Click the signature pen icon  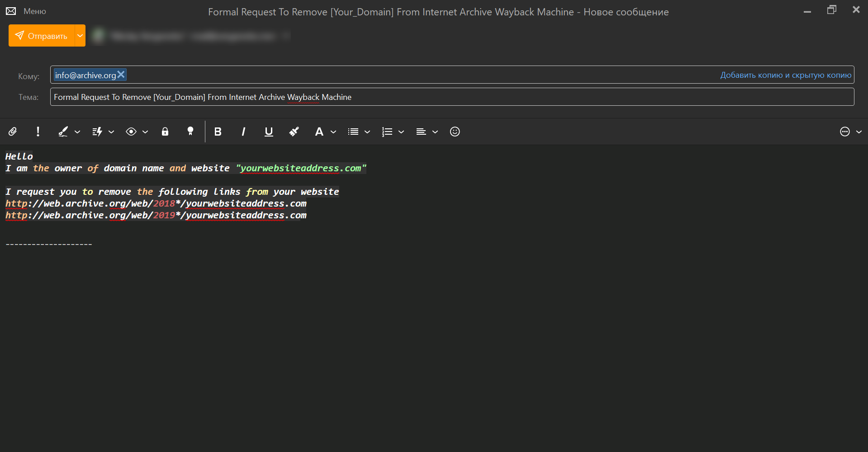(63, 132)
